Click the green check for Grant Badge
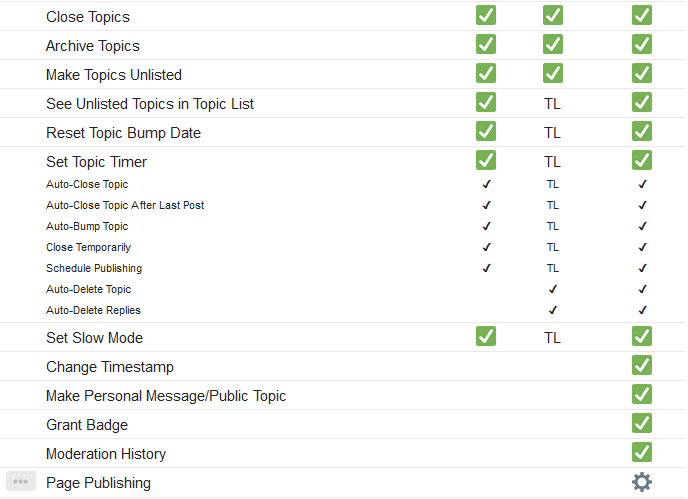 [x=641, y=424]
